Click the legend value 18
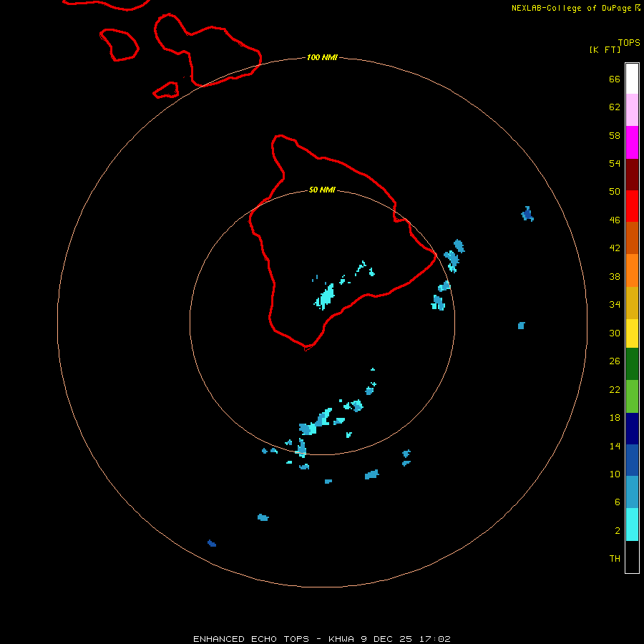Screen dimensions: 644x644 coord(615,418)
